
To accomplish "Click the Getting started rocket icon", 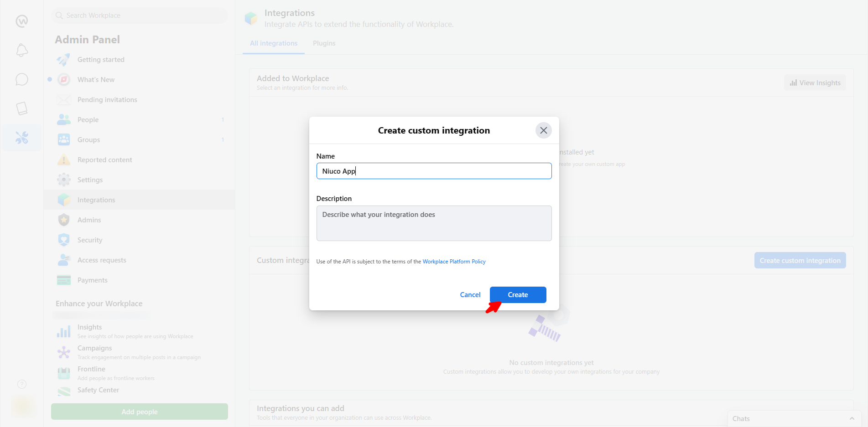I will (64, 60).
